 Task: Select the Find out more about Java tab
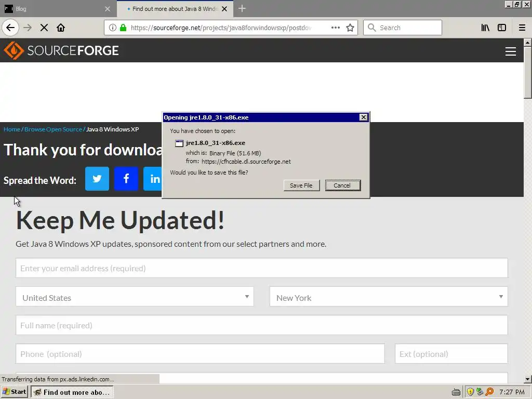pyautogui.click(x=175, y=9)
